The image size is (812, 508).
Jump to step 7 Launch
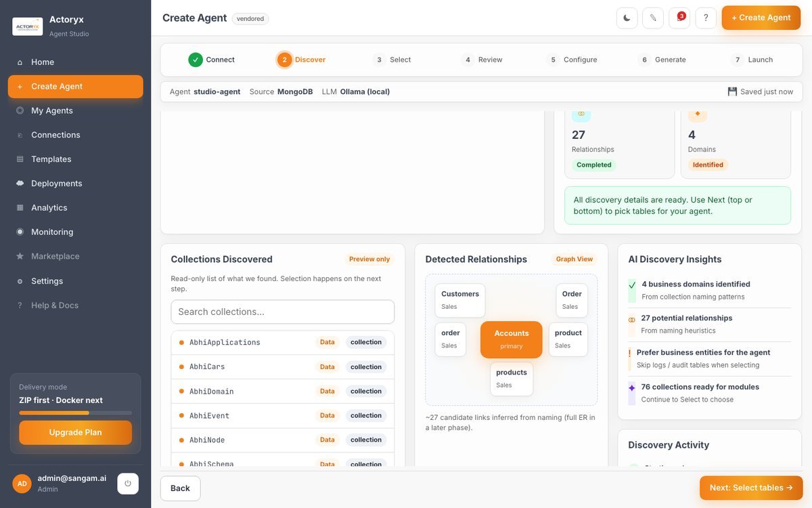[752, 60]
